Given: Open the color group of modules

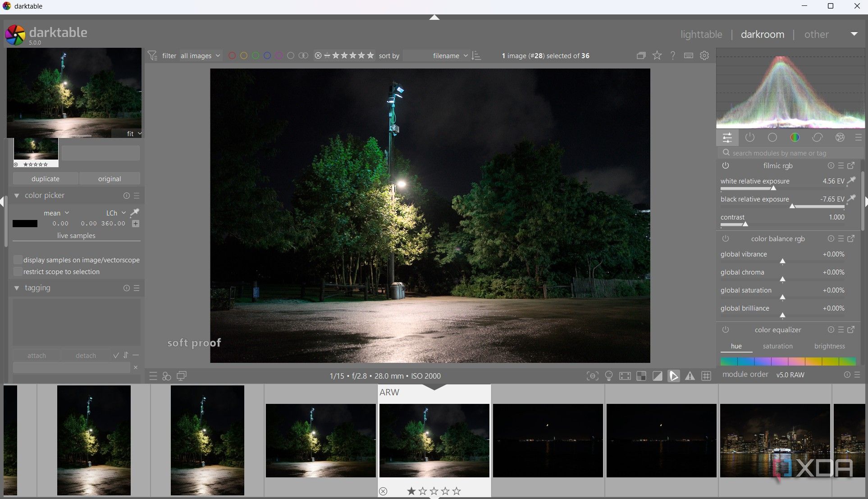Looking at the screenshot, I should pos(795,137).
